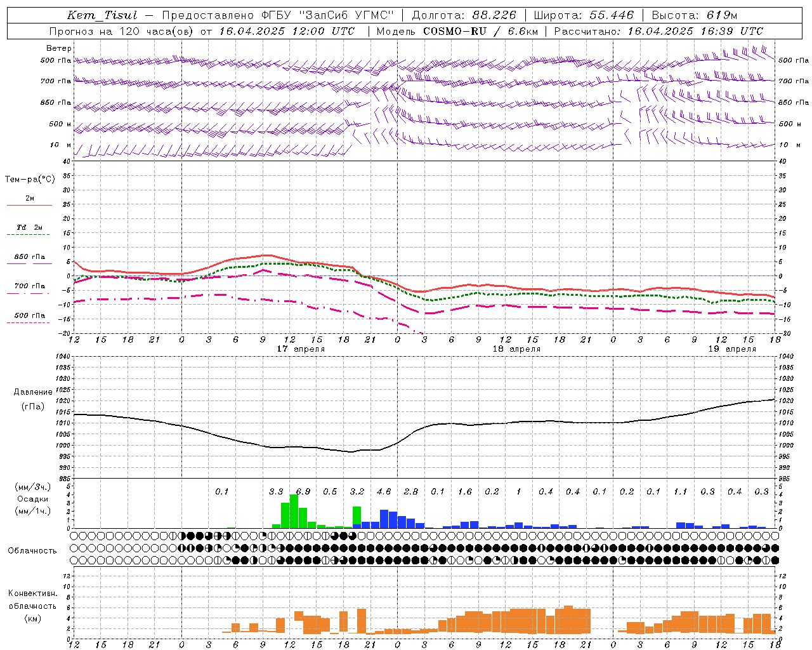Click the "(мм/3ч.)" unit label

click(32, 487)
